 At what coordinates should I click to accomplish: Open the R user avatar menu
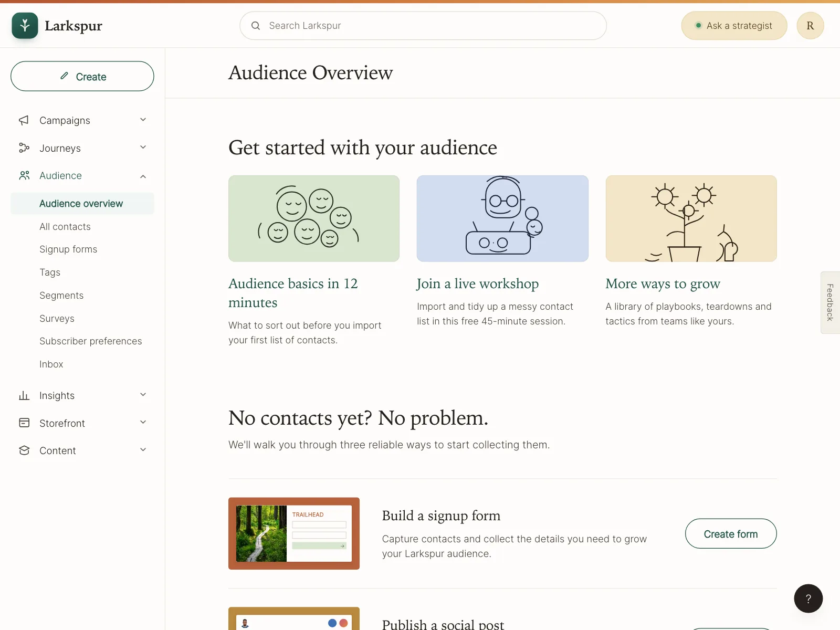tap(810, 26)
